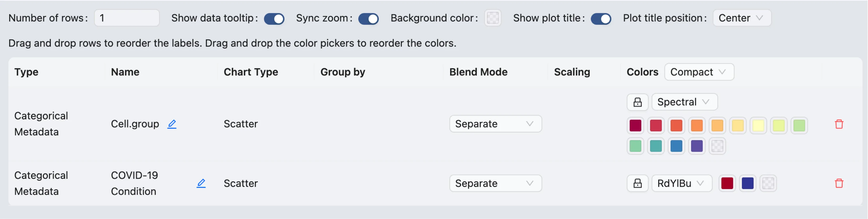Open the Plot title position dropdown

click(x=742, y=18)
